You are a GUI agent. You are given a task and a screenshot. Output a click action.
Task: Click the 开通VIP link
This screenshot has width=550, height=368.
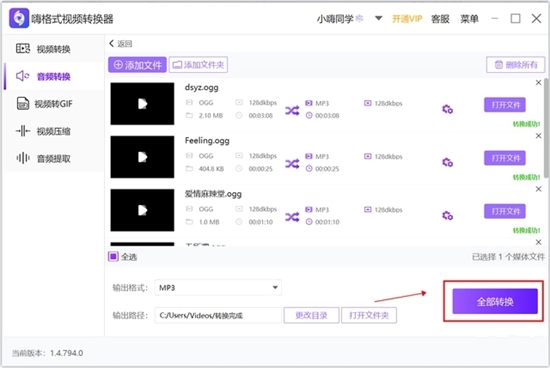407,19
